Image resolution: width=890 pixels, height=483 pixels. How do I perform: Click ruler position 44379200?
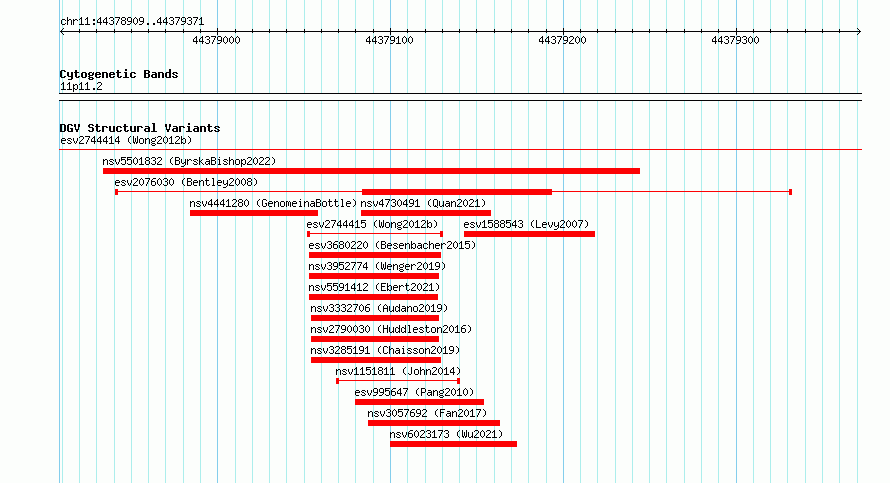pos(562,40)
